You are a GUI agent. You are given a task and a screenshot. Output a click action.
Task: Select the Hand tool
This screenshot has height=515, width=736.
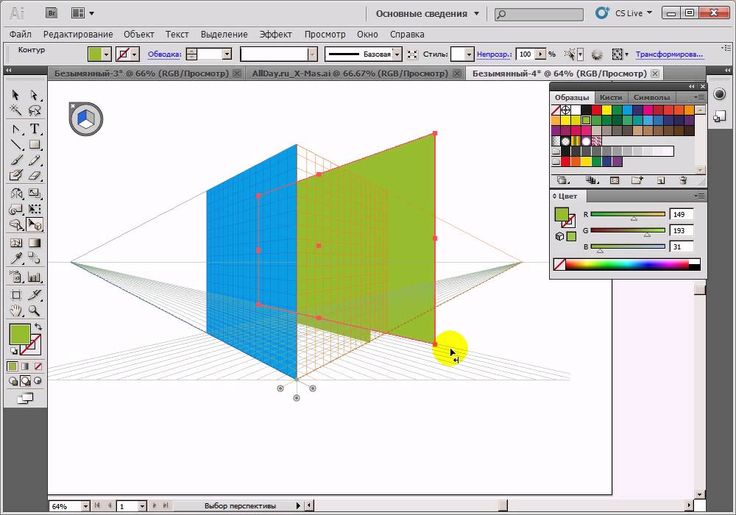click(x=15, y=310)
